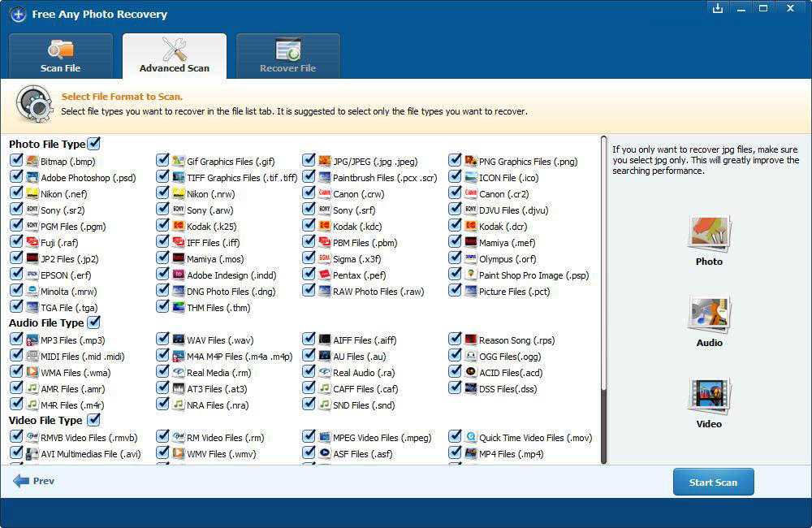Disable the Video File Type master checkbox
The height and width of the screenshot is (528, 812).
click(93, 420)
